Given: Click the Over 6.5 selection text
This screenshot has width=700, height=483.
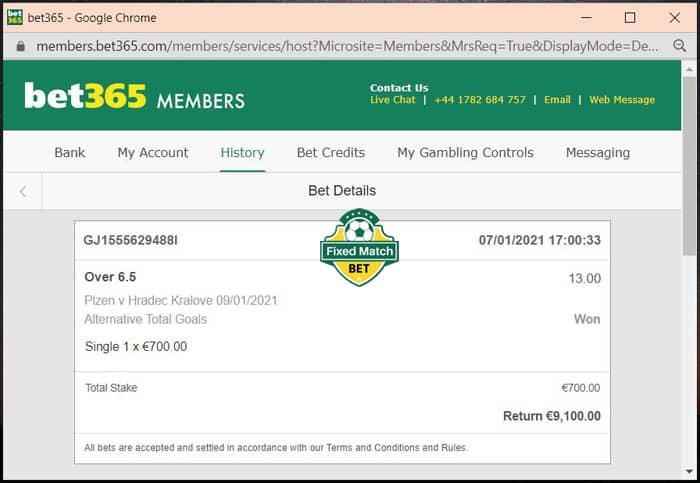Looking at the screenshot, I should (x=110, y=277).
